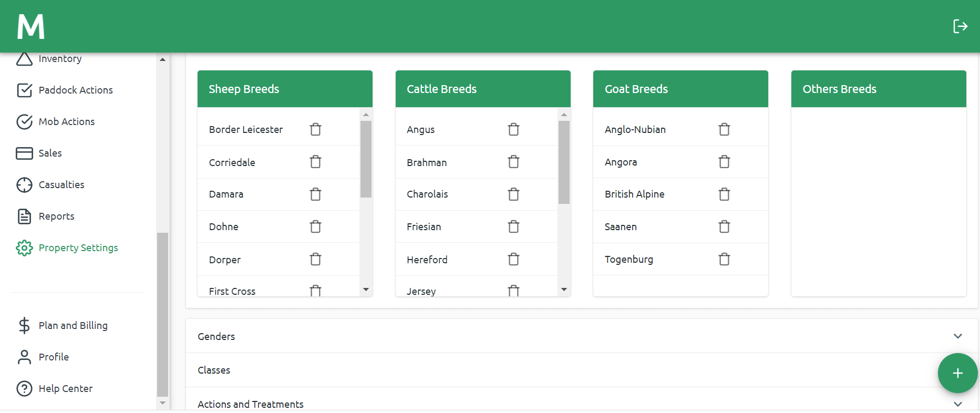The image size is (980, 413).
Task: Select the British Alpine breed name
Action: point(634,194)
